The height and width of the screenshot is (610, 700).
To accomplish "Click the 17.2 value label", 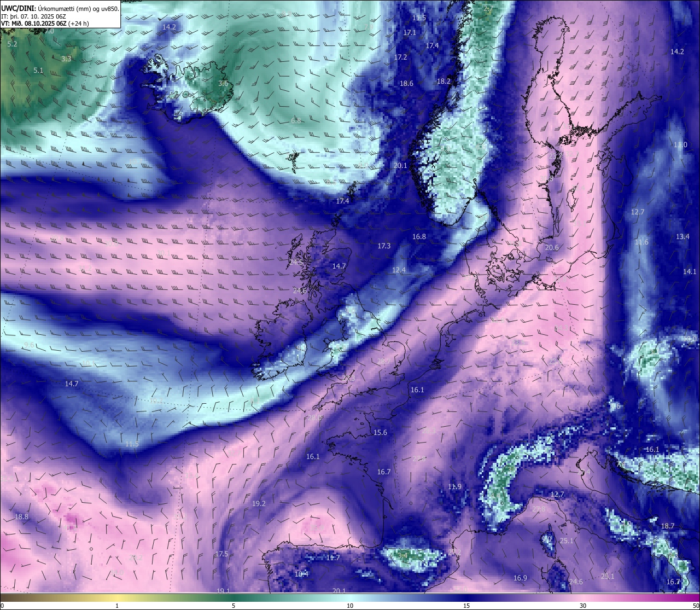I will click(x=401, y=57).
